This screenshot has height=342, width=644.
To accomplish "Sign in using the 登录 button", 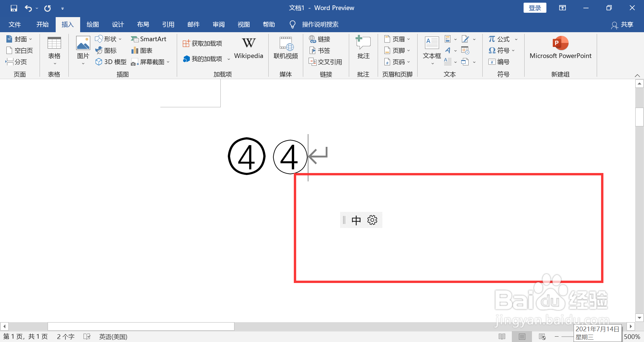I will [535, 7].
